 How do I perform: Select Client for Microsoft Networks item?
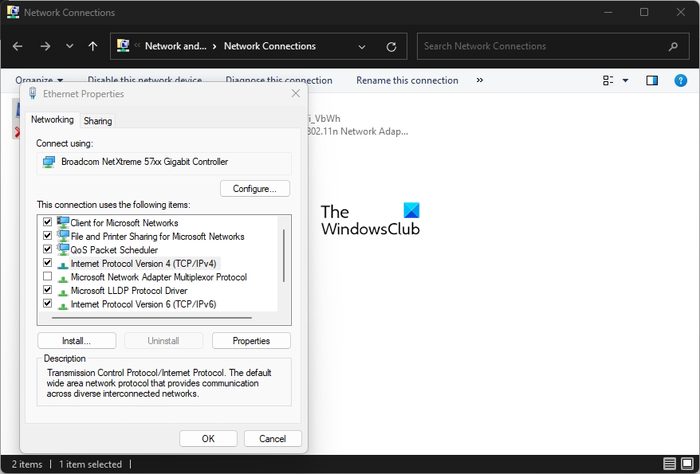pyautogui.click(x=124, y=223)
